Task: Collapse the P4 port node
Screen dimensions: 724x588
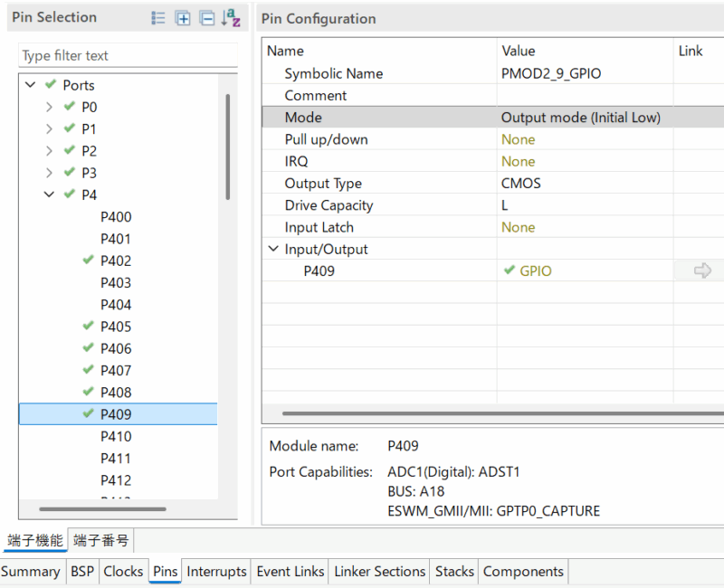Action: 49,194
